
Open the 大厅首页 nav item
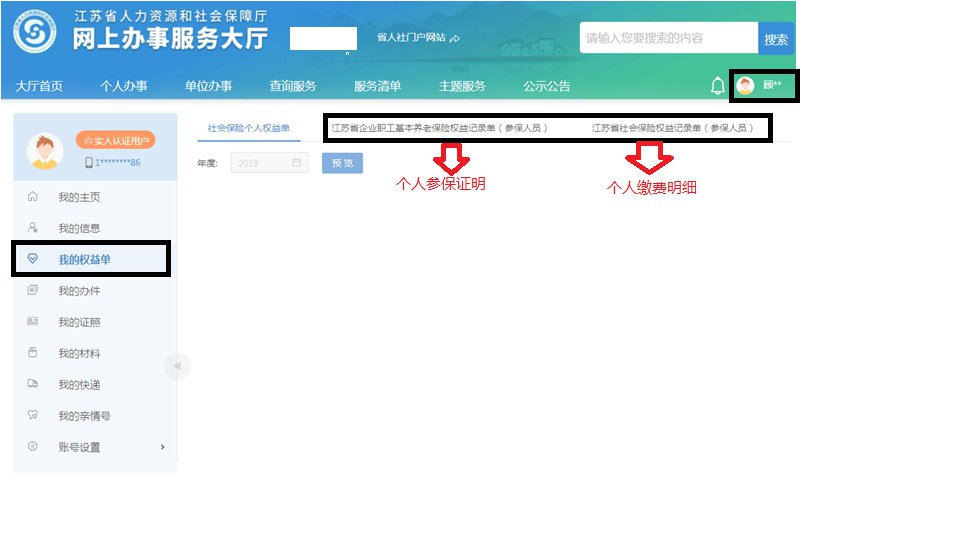click(39, 86)
